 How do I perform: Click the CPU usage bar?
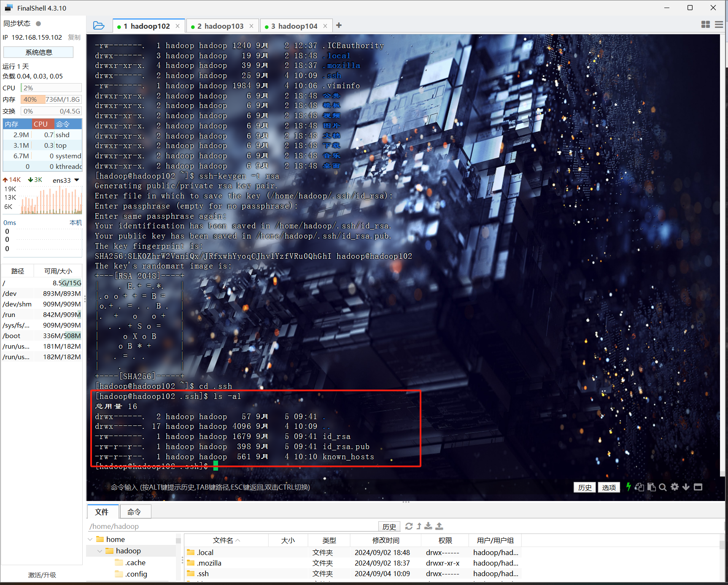point(51,88)
